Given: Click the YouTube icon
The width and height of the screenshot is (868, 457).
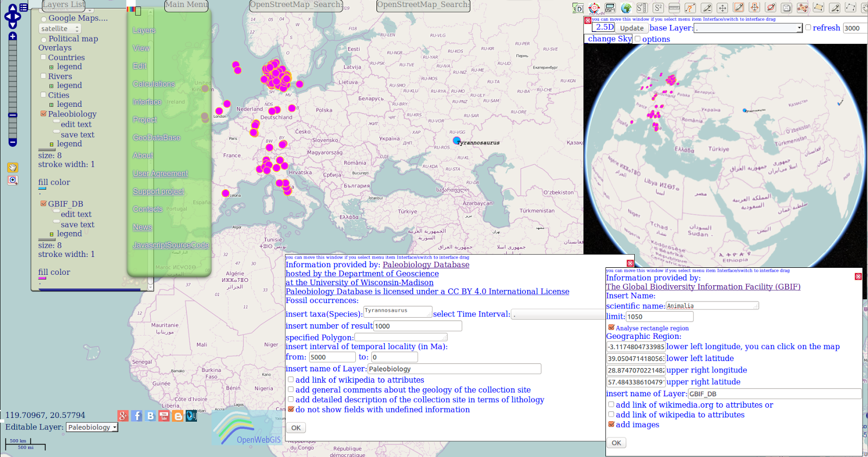Looking at the screenshot, I should tap(164, 416).
